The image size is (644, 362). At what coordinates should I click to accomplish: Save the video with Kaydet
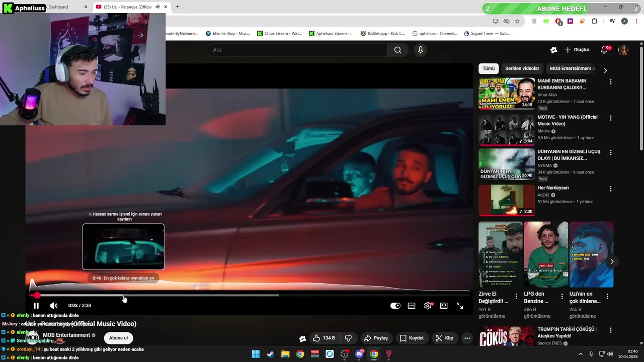click(x=412, y=338)
